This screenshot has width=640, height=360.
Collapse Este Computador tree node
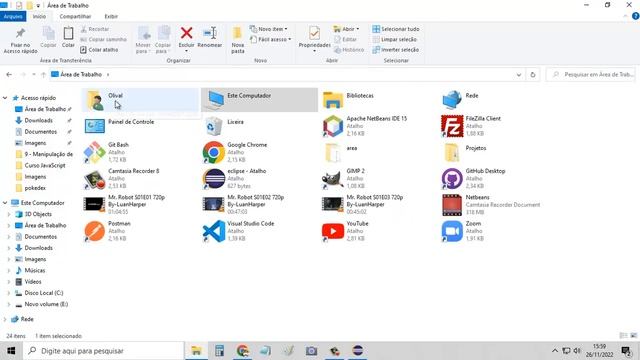[5, 203]
